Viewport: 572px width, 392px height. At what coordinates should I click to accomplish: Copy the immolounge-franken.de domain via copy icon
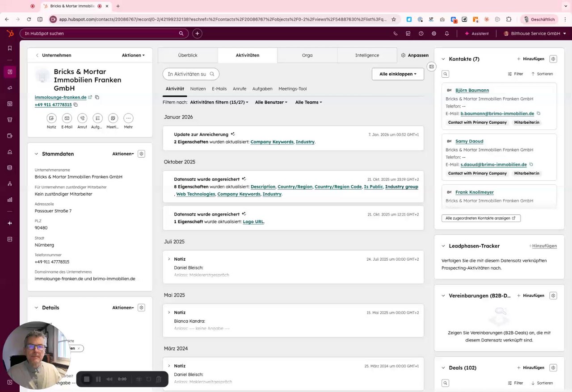[97, 97]
